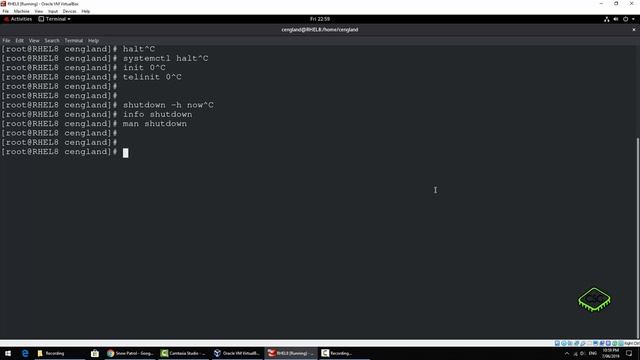Image resolution: width=640 pixels, height=360 pixels.
Task: Click the RHEL8 Running taskbar item
Action: (x=291, y=353)
